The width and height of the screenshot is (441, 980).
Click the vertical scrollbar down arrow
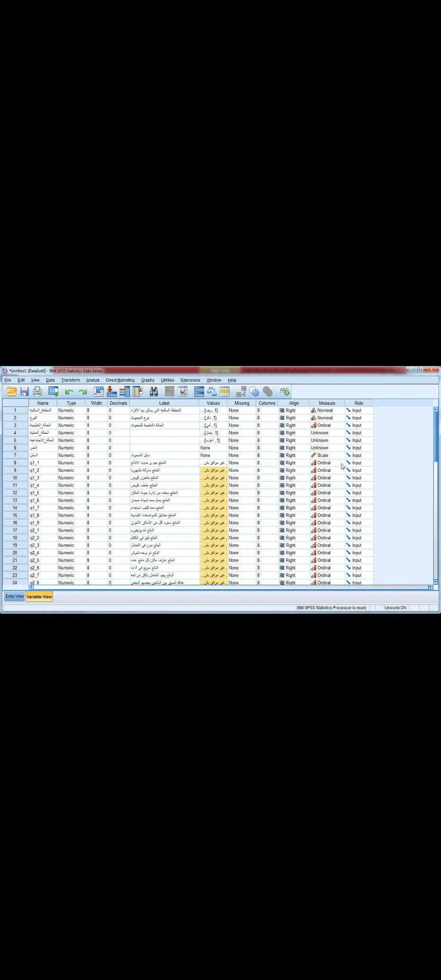point(435,582)
